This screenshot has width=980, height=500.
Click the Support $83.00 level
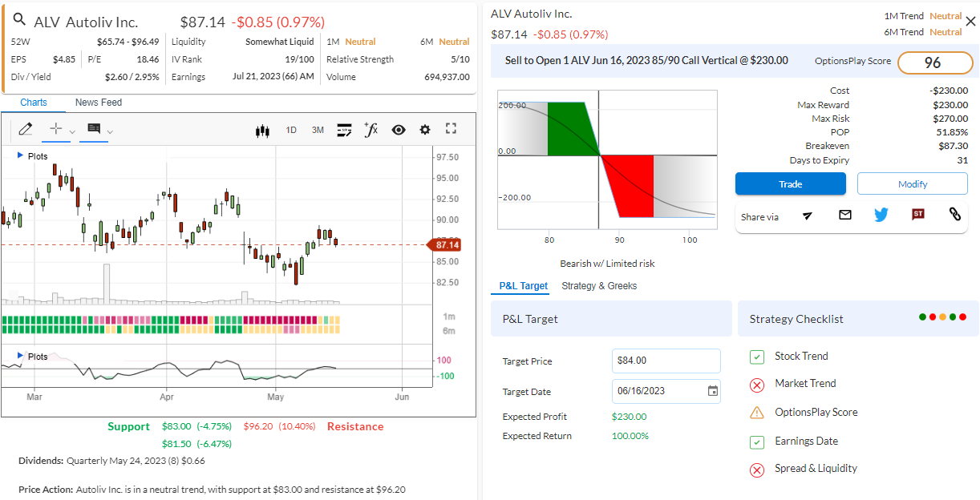click(x=176, y=426)
